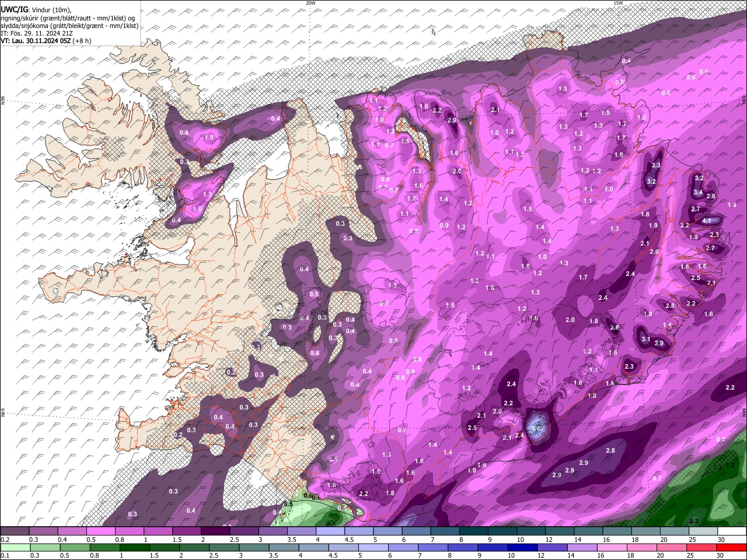Screen dimensions: 747x560
Task: Click the '20W' longitude label
Action: pos(310,3)
